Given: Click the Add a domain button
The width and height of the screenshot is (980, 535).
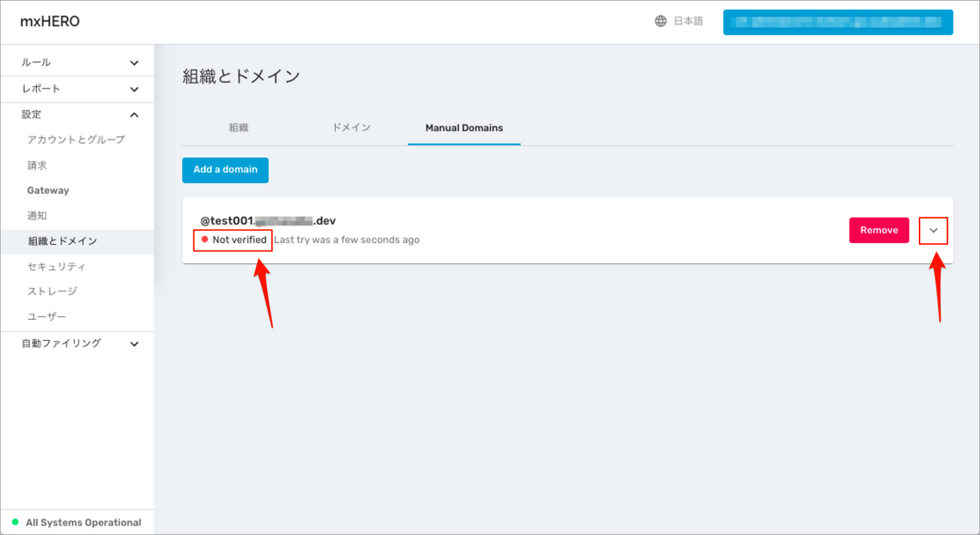Looking at the screenshot, I should coord(225,170).
